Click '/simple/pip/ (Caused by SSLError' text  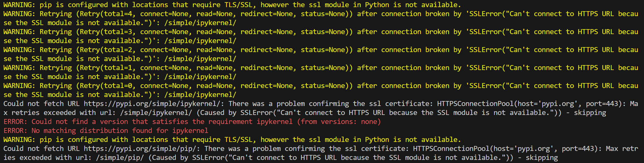point(160,158)
